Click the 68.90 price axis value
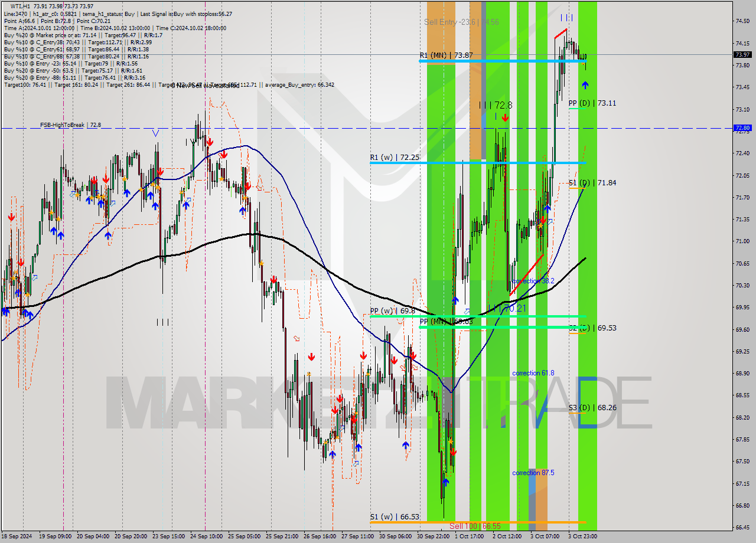756x543 pixels. click(x=742, y=374)
